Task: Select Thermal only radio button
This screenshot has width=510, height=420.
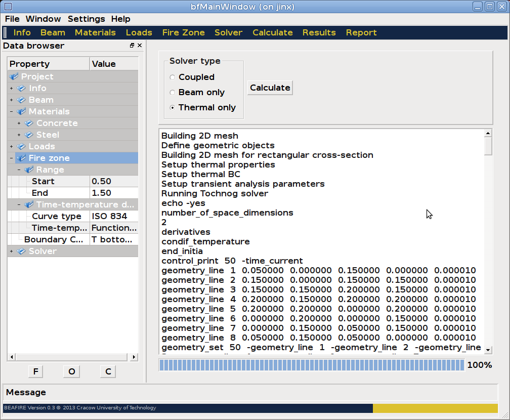Action: [x=173, y=108]
